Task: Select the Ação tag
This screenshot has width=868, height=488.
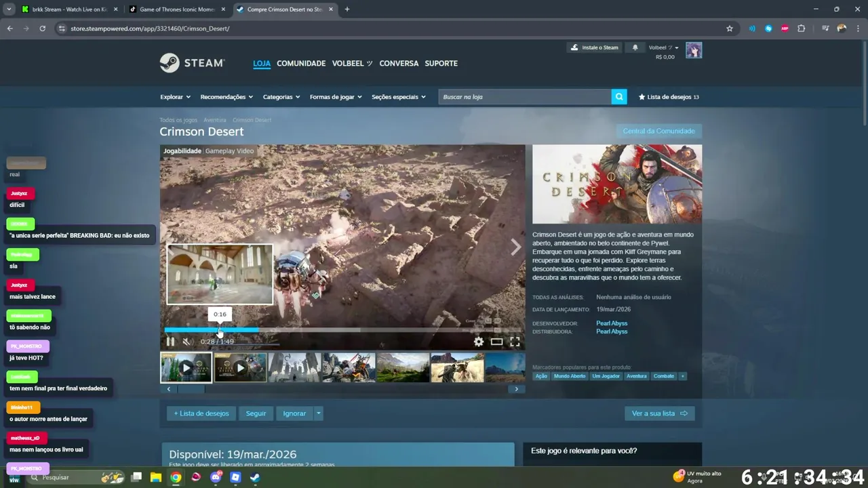Action: tap(541, 376)
